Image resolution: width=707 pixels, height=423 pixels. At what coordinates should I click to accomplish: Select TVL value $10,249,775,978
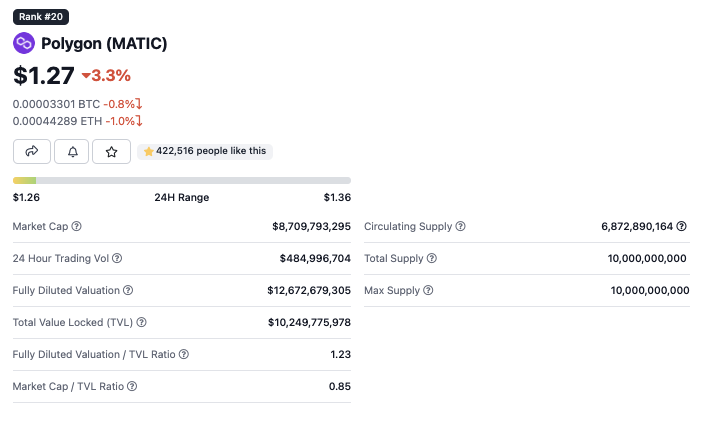tap(309, 322)
